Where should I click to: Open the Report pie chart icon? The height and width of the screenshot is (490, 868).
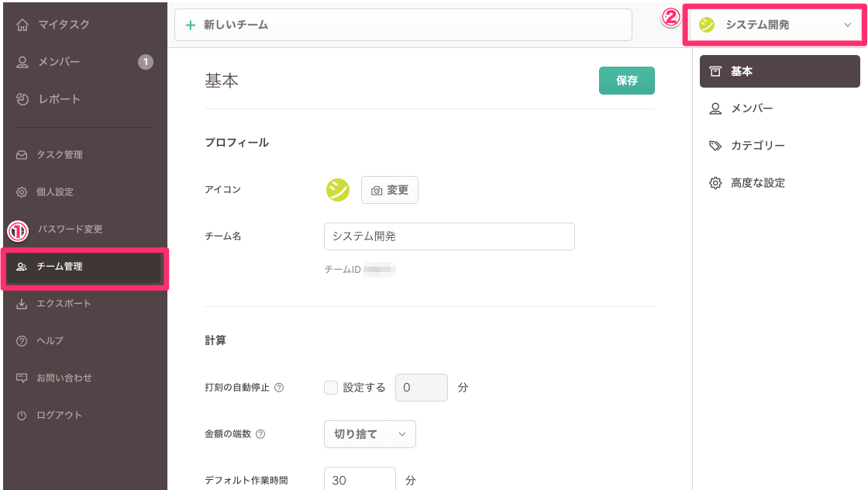[x=22, y=99]
